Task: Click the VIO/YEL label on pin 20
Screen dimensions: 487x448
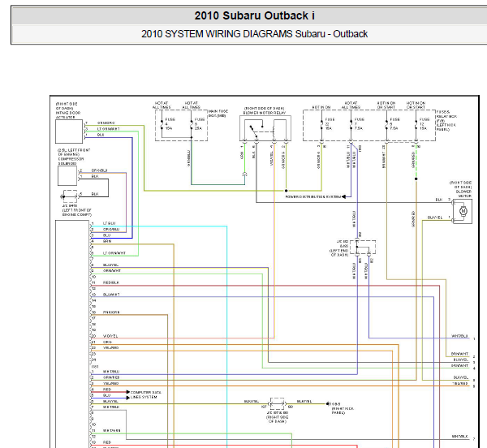Action: tap(110, 336)
